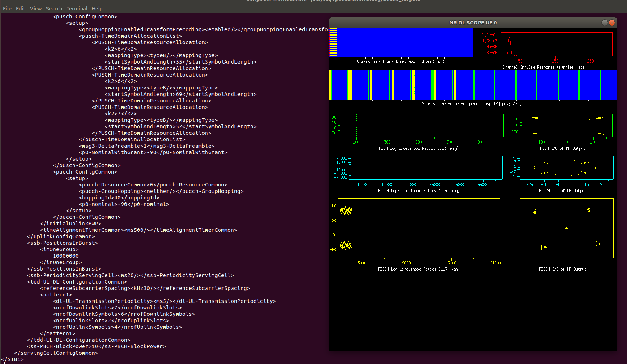The height and width of the screenshot is (364, 627).
Task: Click the PDCCH I/Q constellation plot
Action: click(x=566, y=167)
